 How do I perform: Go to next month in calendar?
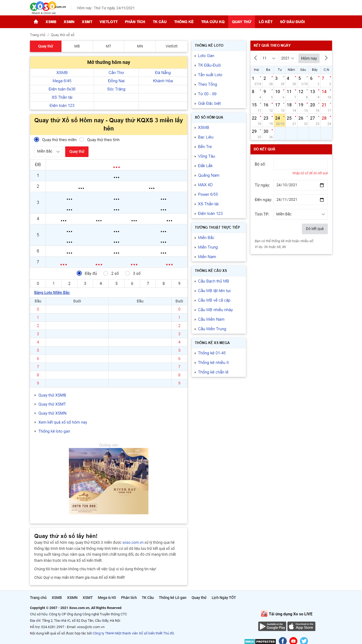[x=326, y=58]
